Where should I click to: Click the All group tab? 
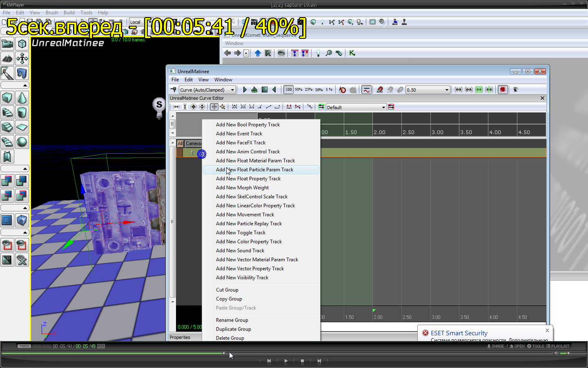point(180,144)
